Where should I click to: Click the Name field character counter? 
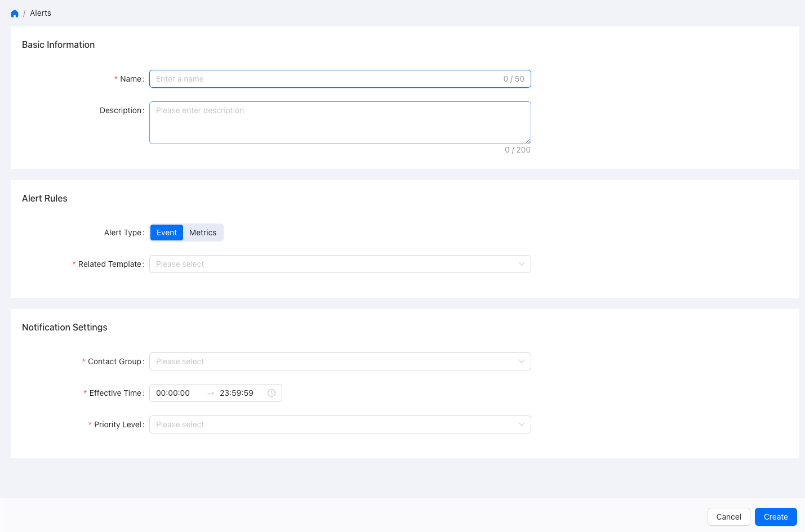point(514,79)
